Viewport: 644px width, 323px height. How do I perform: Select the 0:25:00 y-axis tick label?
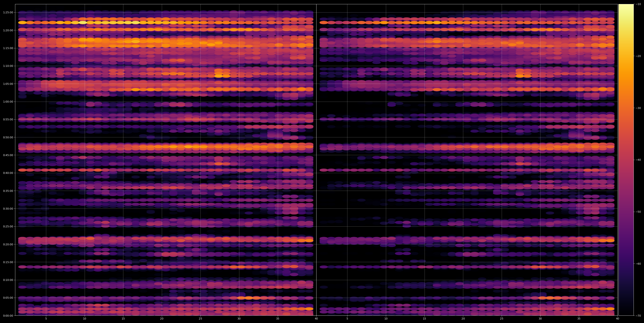tap(8, 227)
